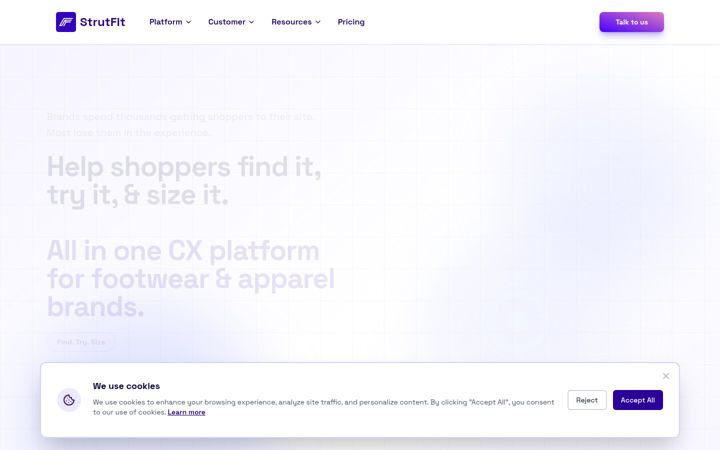720x450 pixels.
Task: Expand the Platform chevron arrow
Action: [188, 22]
